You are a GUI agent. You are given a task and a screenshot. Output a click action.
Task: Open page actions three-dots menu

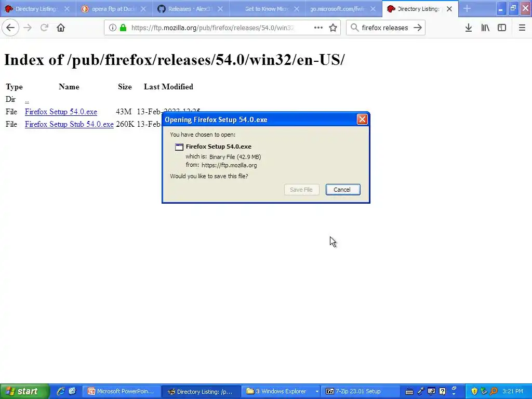(318, 28)
